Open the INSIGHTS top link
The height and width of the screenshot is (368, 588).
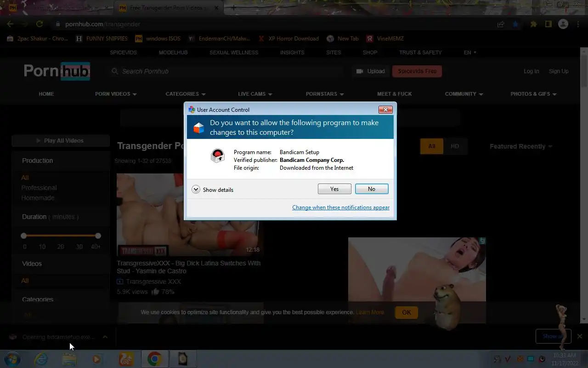coord(292,52)
